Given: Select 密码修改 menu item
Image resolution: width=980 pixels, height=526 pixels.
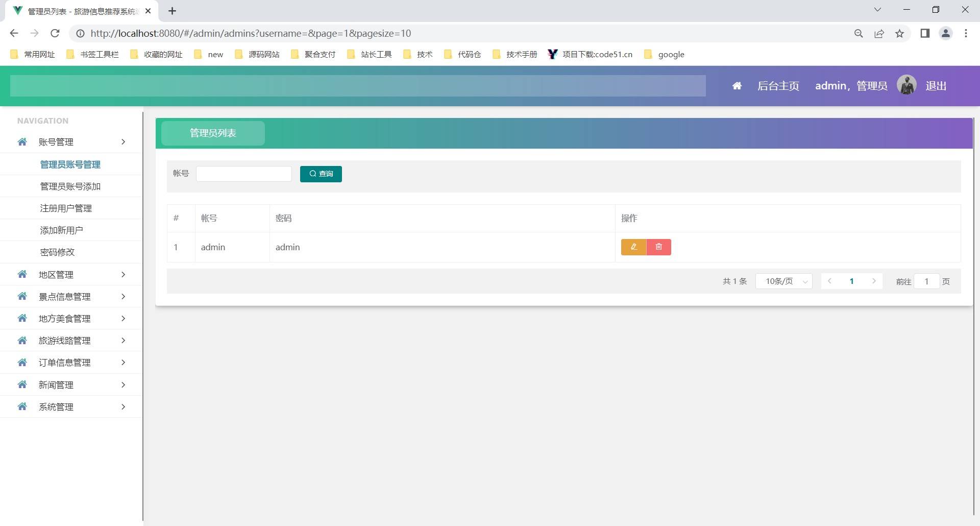Looking at the screenshot, I should [57, 252].
